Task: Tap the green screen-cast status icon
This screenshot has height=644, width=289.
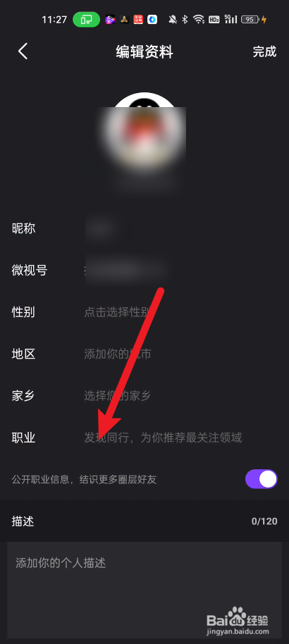Action: [x=86, y=19]
